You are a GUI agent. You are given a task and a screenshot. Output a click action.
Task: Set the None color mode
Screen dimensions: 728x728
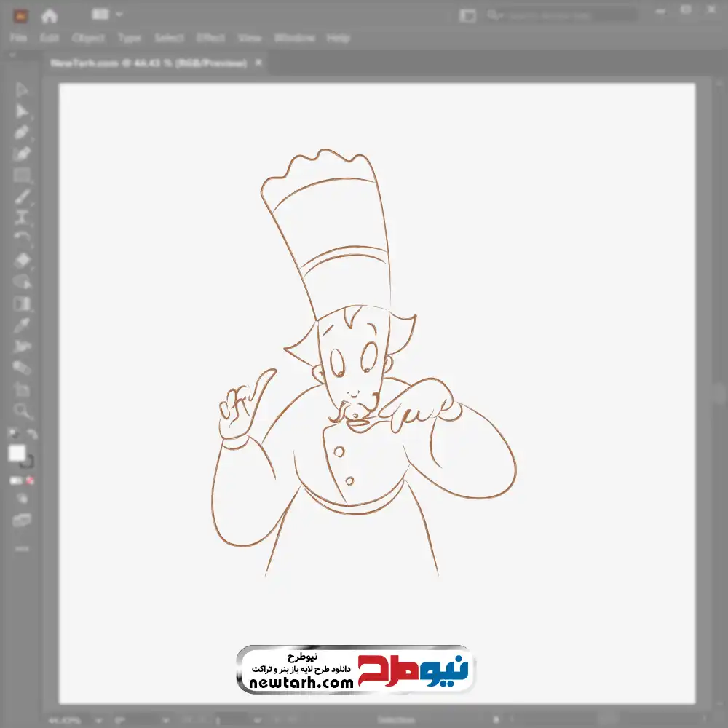coord(31,480)
